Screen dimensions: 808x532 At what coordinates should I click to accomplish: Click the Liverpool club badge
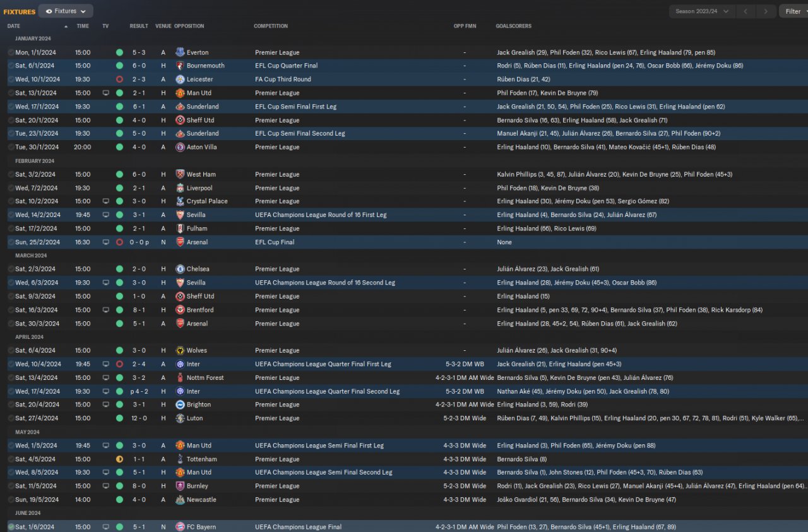pyautogui.click(x=180, y=188)
